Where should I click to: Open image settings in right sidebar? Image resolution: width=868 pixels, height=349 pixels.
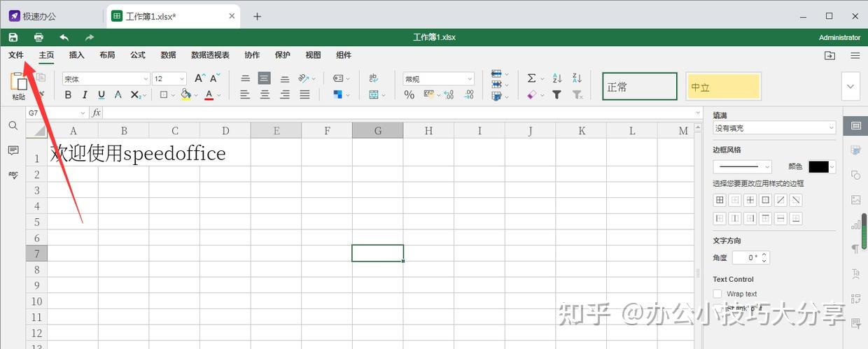(855, 199)
